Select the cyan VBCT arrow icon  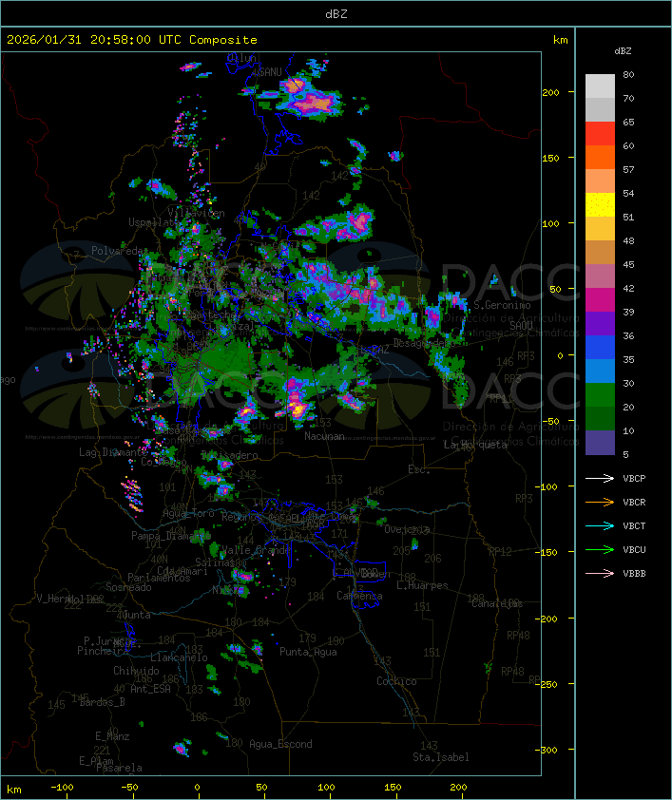[x=601, y=526]
